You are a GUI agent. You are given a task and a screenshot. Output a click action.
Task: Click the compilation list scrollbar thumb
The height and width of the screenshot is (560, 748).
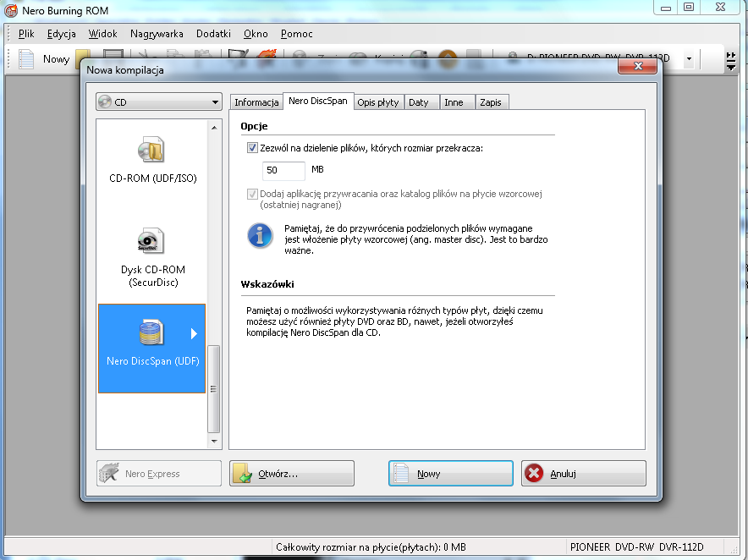coord(214,389)
